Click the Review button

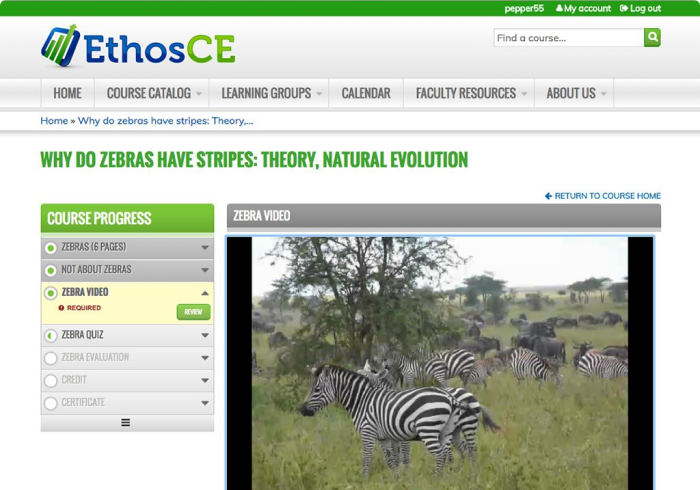193,312
